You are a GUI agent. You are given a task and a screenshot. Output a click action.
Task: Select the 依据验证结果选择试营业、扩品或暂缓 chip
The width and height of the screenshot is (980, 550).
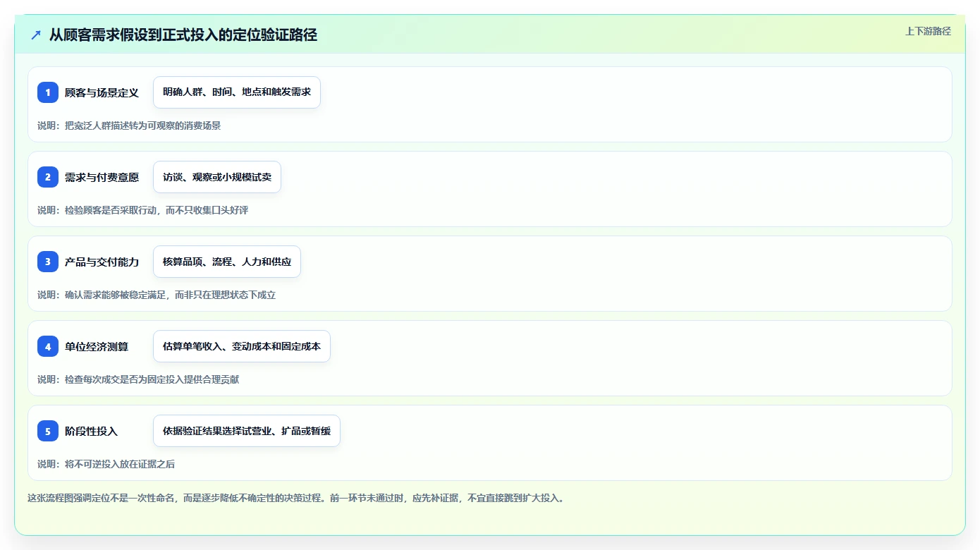click(x=247, y=431)
